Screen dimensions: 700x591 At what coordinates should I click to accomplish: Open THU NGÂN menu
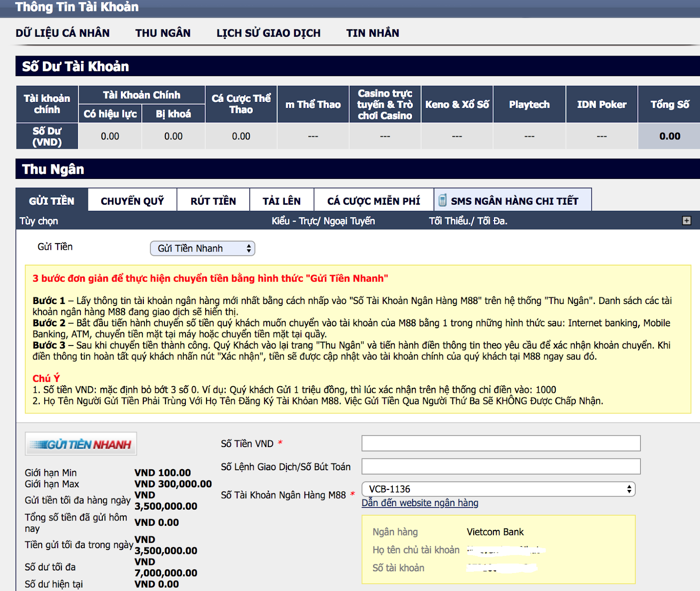tap(163, 33)
